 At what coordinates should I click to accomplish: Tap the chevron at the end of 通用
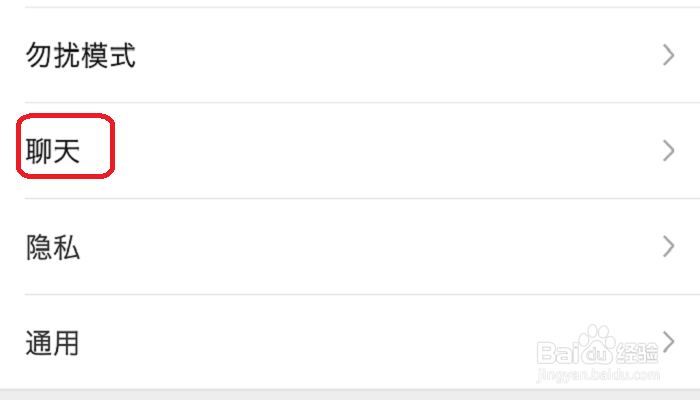point(668,342)
